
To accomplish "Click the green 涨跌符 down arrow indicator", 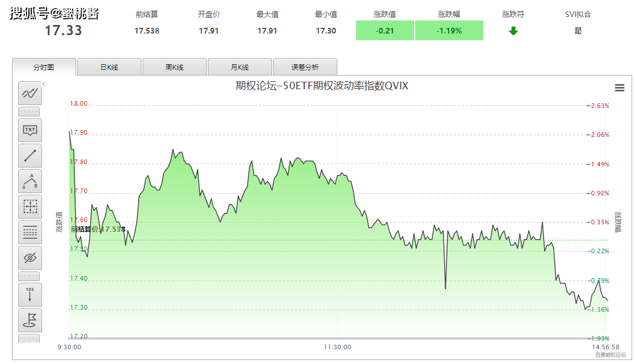I will click(513, 31).
